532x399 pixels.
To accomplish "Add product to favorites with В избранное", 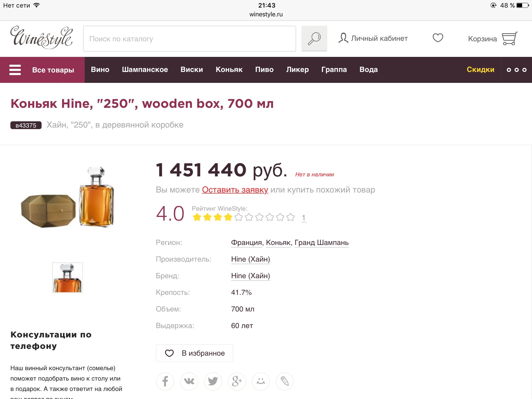I will pos(195,353).
